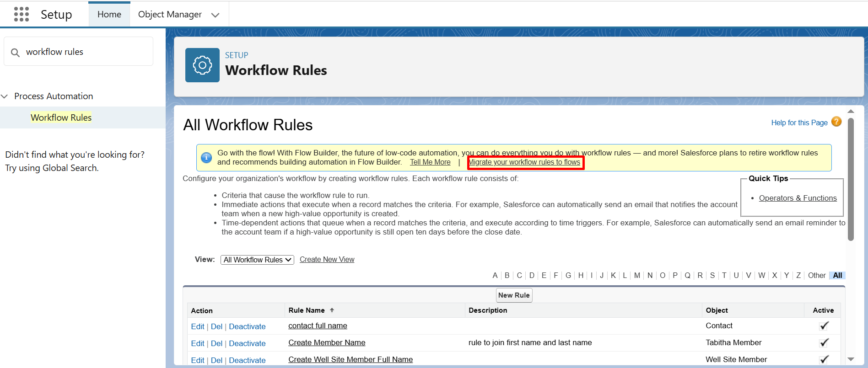Edit the Create Well Site Member Full Name rule
Viewport: 868px width, 368px height.
point(198,360)
